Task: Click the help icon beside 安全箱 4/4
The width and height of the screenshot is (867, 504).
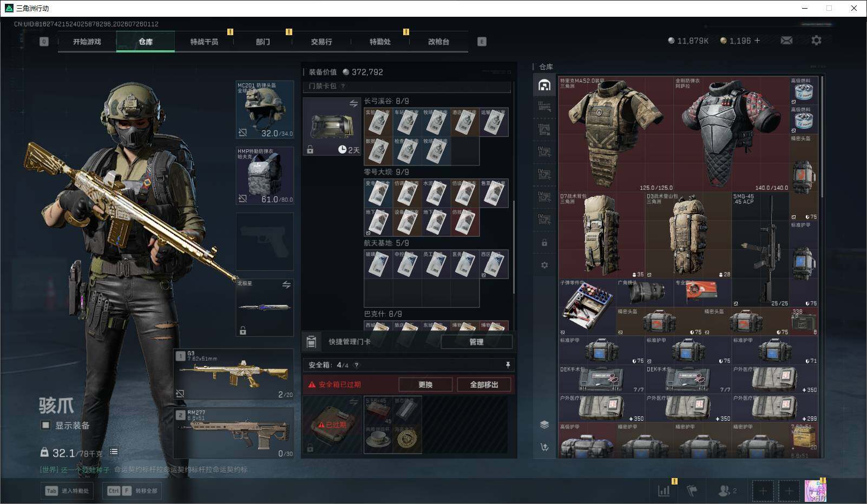Action: point(356,365)
